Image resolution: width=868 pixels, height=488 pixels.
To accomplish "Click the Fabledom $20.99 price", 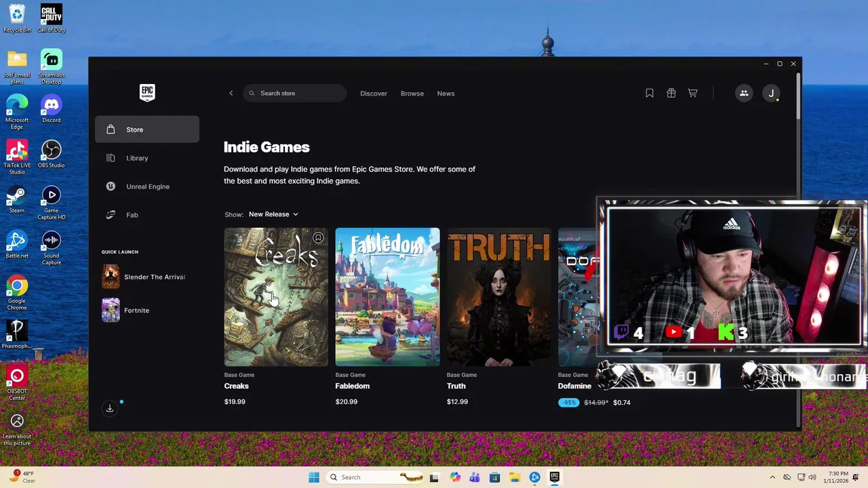I will click(x=346, y=402).
